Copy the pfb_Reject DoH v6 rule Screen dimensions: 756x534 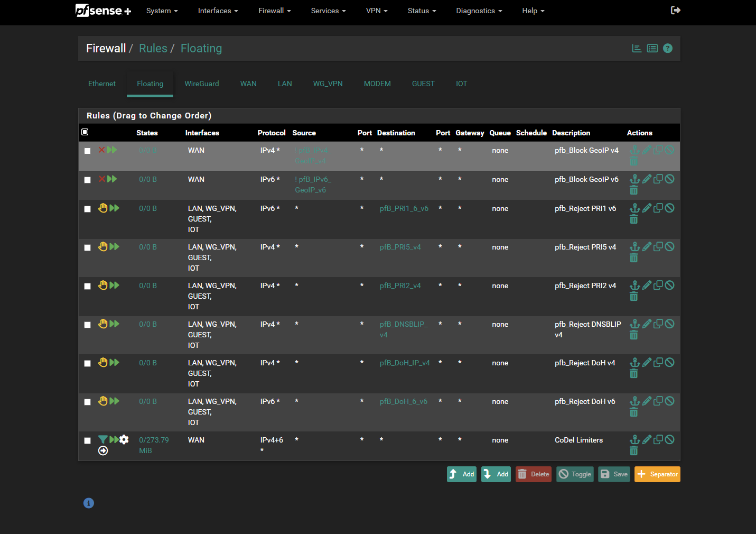[658, 401]
